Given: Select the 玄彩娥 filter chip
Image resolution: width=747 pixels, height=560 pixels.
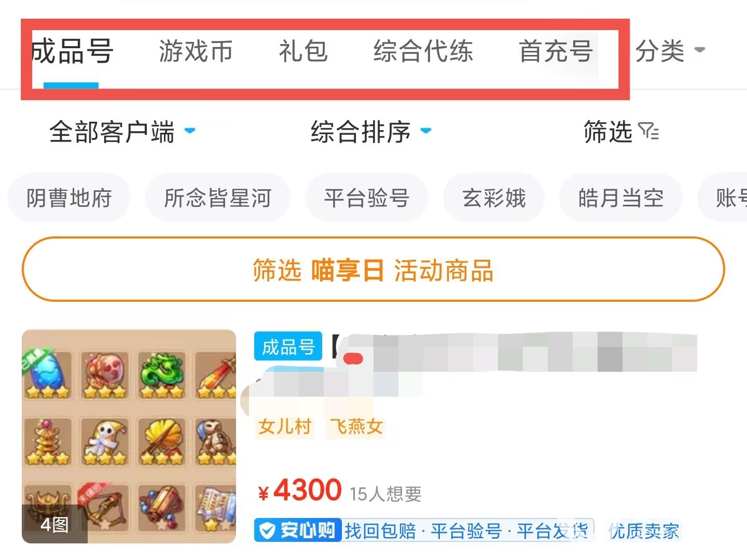Looking at the screenshot, I should click(494, 198).
